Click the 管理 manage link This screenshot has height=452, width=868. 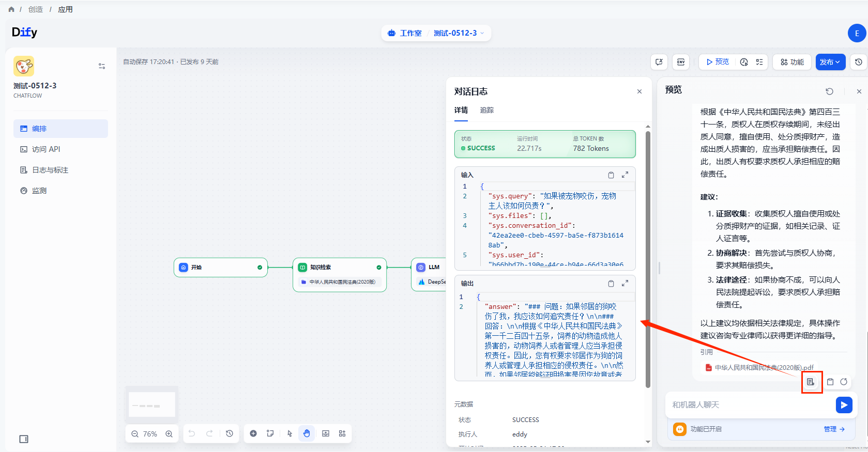(834, 429)
